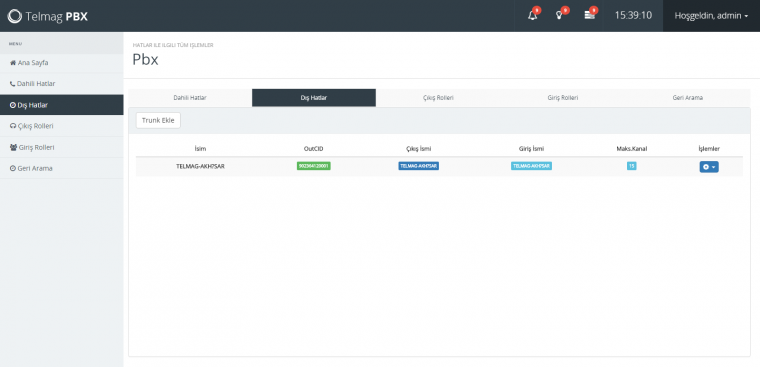Click the light blue Giriş İsmi TELMAG-AKHISAR badge
Image resolution: width=760 pixels, height=367 pixels.
pyautogui.click(x=531, y=166)
